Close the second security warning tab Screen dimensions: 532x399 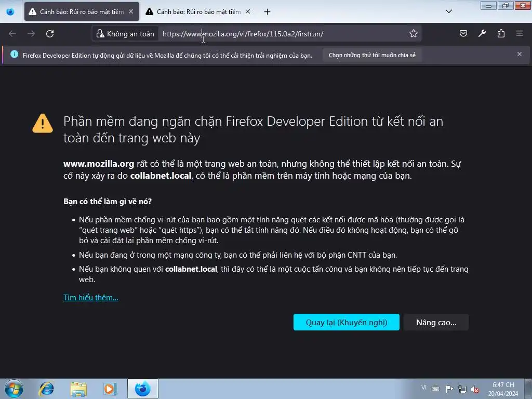point(248,11)
